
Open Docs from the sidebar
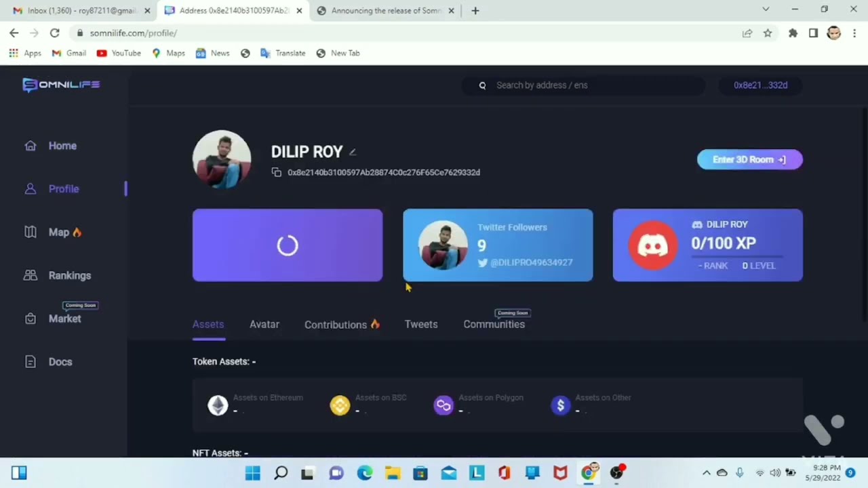(x=60, y=362)
